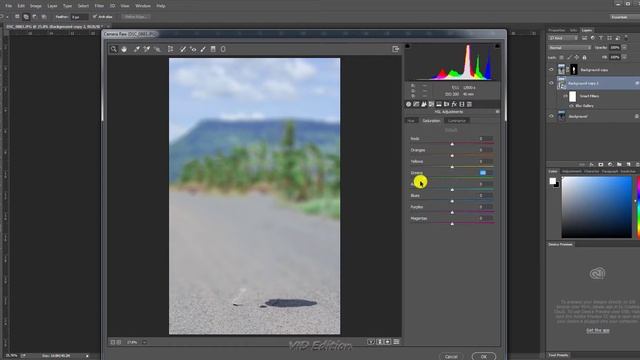The width and height of the screenshot is (640, 360).
Task: Open the HSL Adjustments panel menu
Action: (497, 112)
